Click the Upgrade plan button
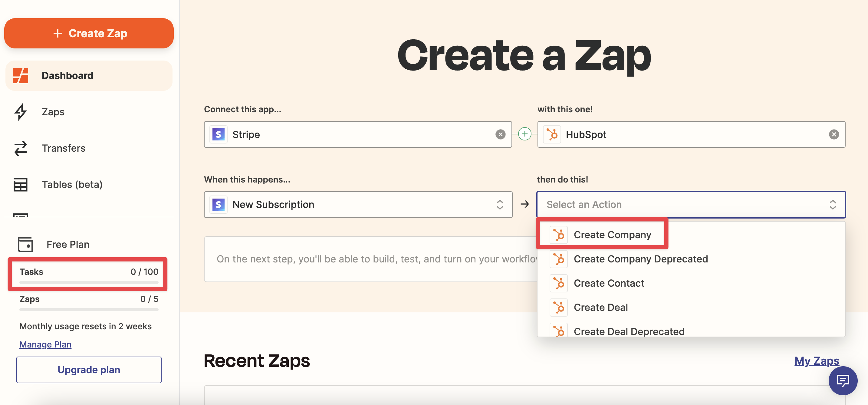 89,370
